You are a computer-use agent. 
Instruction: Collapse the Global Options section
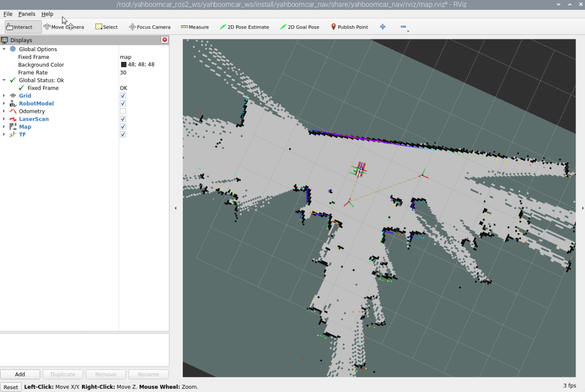pyautogui.click(x=4, y=49)
